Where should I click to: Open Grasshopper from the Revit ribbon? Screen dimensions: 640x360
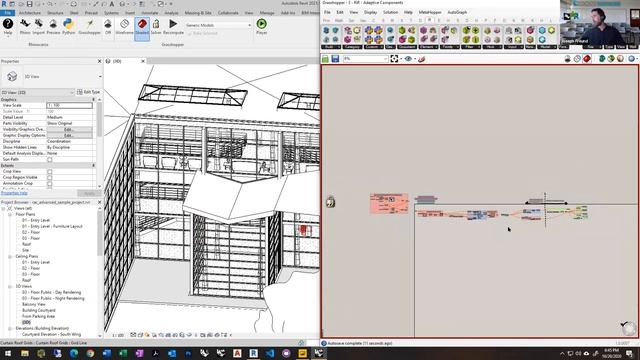pos(89,27)
